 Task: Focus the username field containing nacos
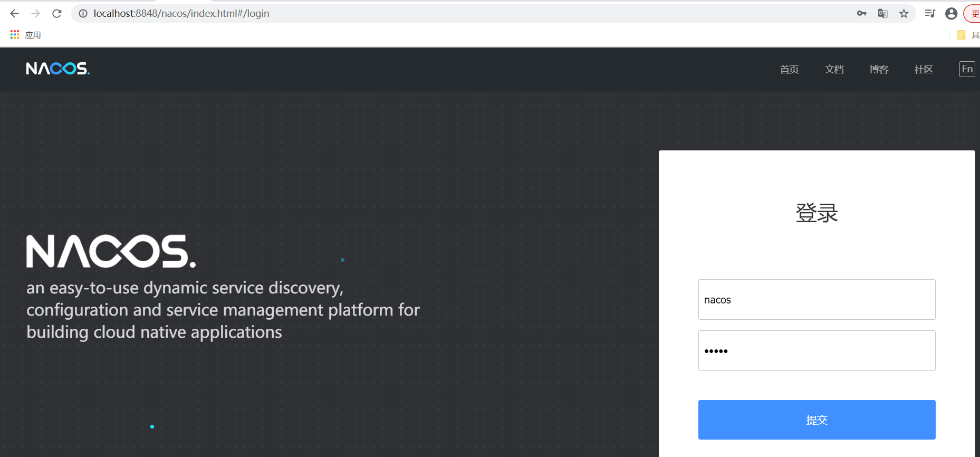coord(817,300)
